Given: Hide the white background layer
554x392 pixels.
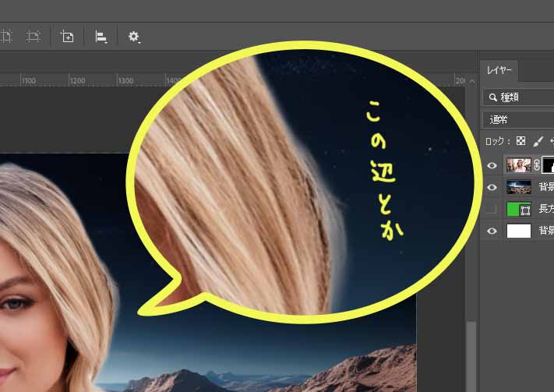Looking at the screenshot, I should tap(492, 231).
